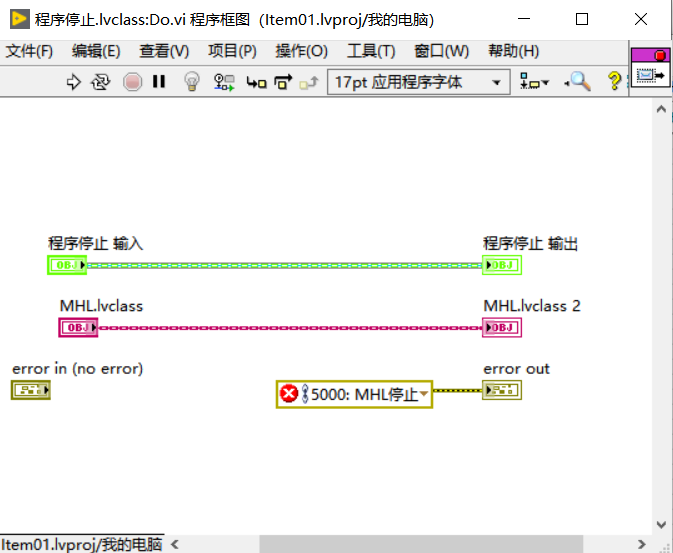Click the green class wire
This screenshot has width=673, height=553.
coord(284,265)
